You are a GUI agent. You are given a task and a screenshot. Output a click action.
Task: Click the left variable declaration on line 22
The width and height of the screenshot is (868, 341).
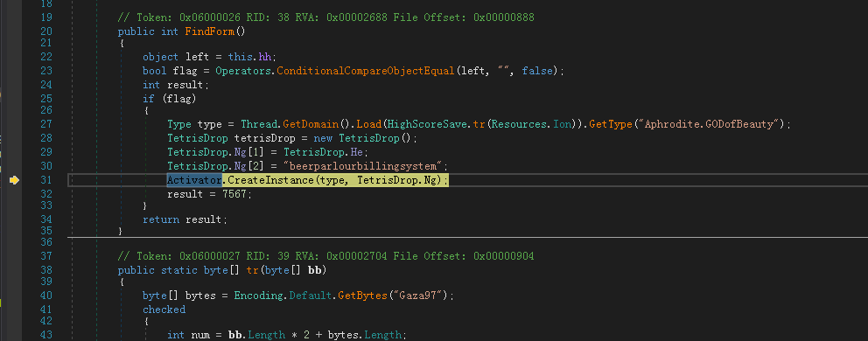click(198, 57)
